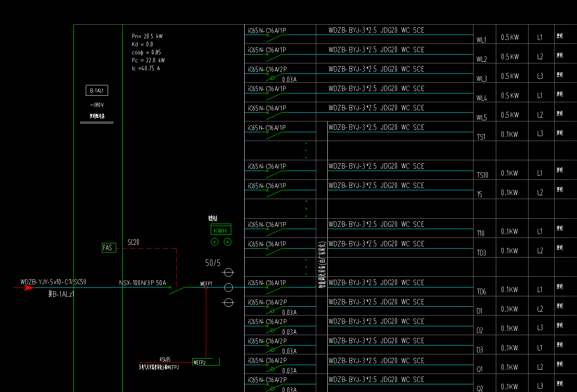
Task: Select the Kd = 0.8 text
Action: tap(142, 44)
